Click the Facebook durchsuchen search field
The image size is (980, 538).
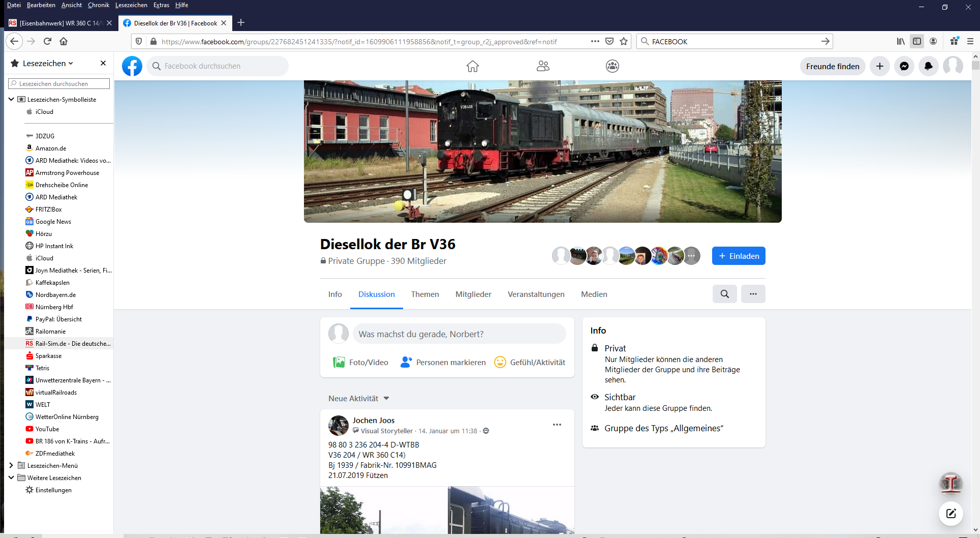coord(218,66)
